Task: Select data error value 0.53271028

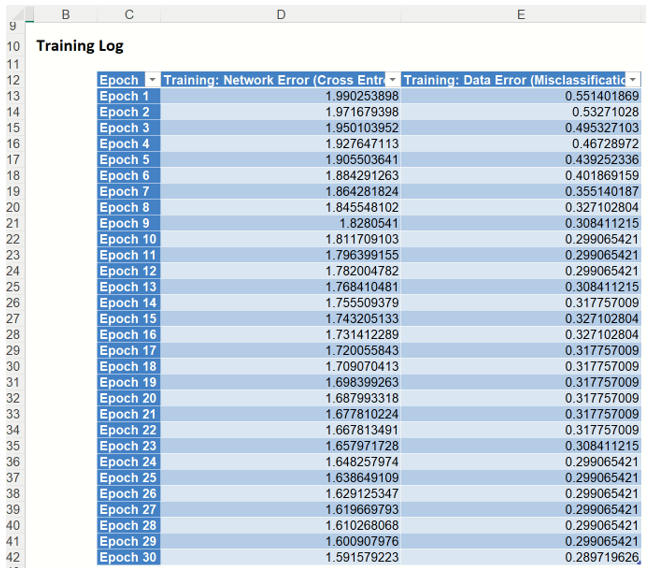Action: pos(521,112)
